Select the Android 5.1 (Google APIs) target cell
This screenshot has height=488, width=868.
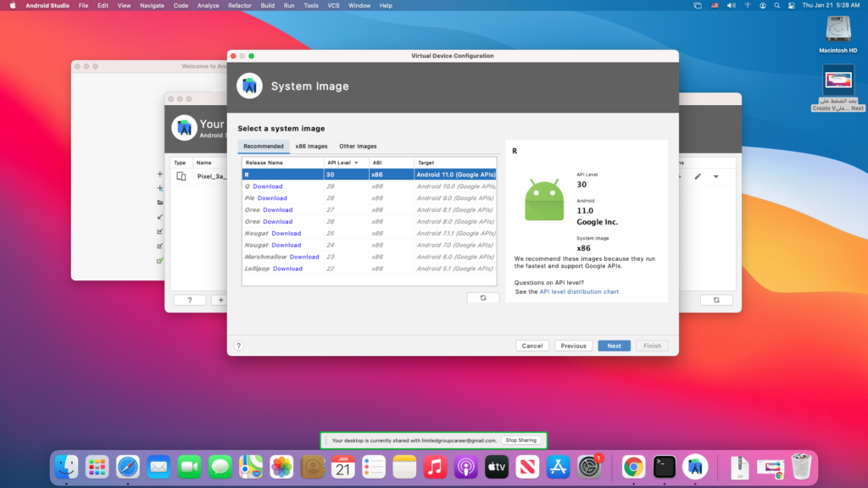(x=455, y=269)
